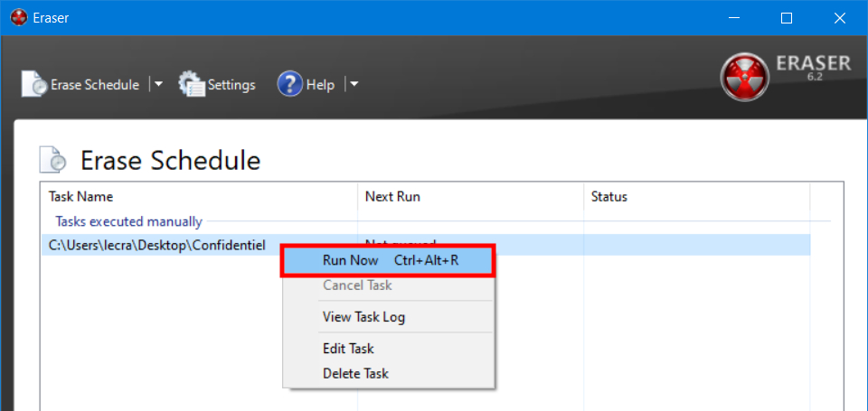Click the disabled Cancel Task entry
This screenshot has height=411, width=868.
pos(357,285)
